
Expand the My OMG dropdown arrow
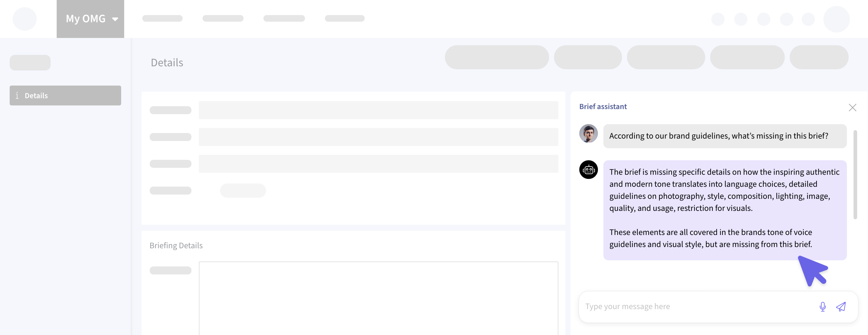115,19
